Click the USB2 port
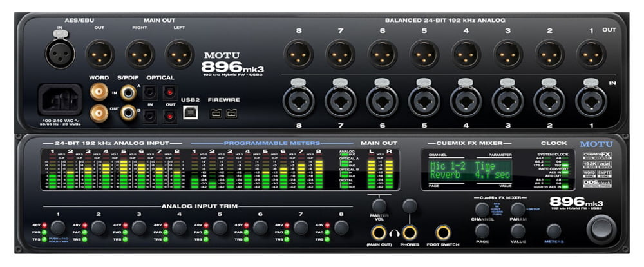The image size is (644, 267). (190, 112)
